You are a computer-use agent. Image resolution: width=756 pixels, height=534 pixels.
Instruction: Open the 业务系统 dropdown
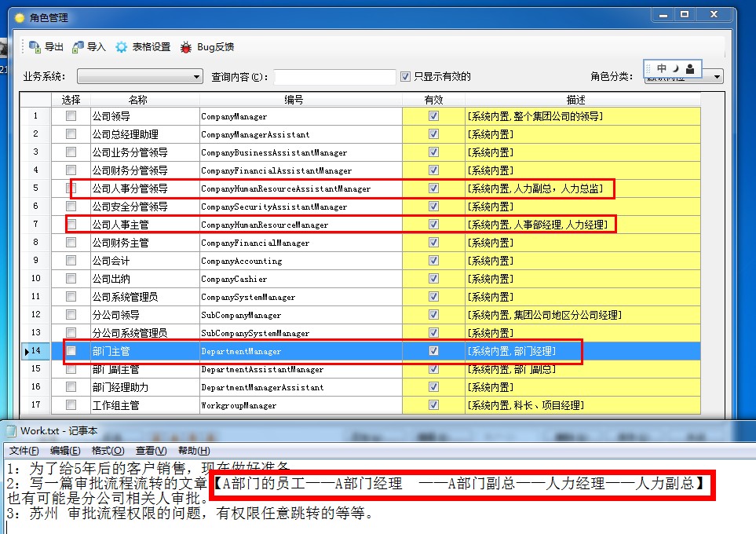point(140,76)
